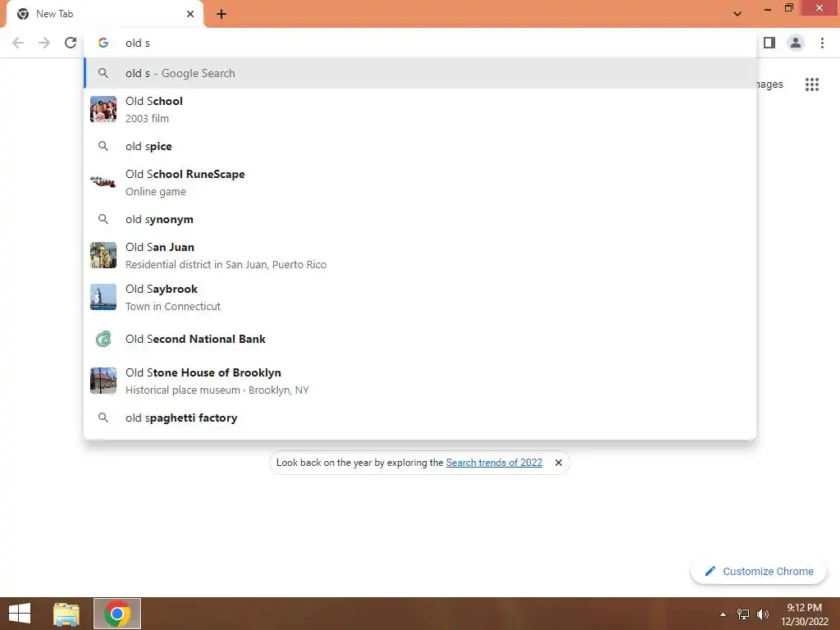Open the side panel icon
Image resolution: width=840 pixels, height=630 pixels.
click(769, 43)
